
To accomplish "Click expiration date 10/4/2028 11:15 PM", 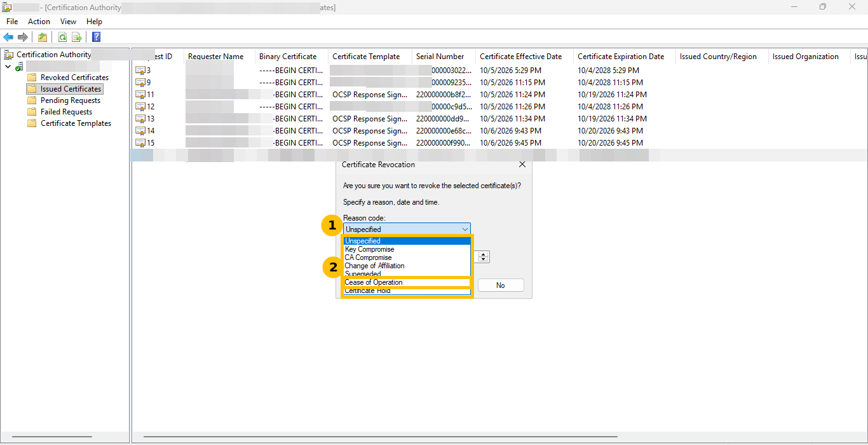I will pos(610,82).
